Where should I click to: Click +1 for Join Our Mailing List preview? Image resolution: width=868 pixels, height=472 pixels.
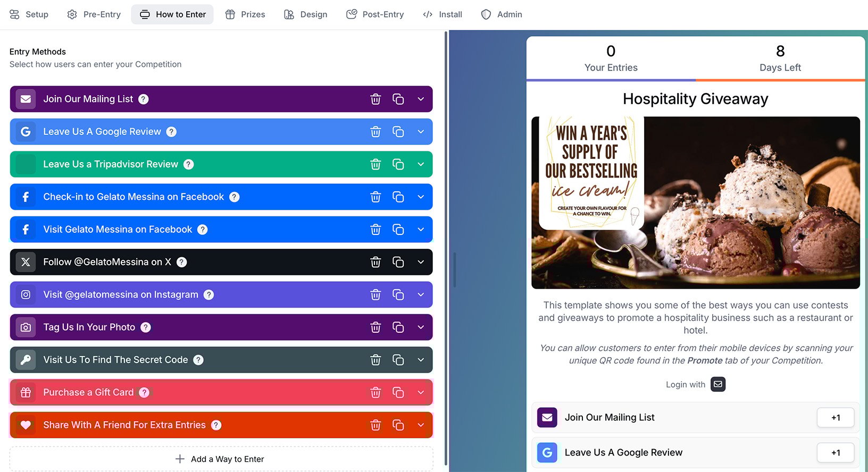[836, 418]
